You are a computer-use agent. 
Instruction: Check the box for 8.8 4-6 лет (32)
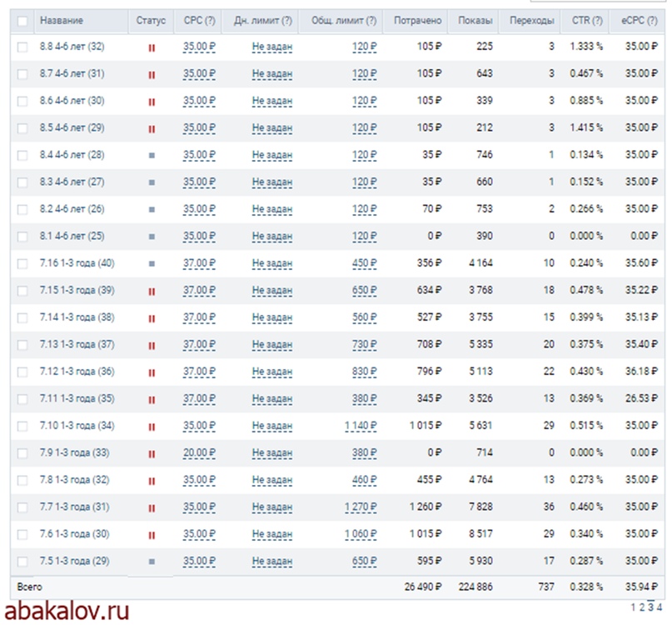point(22,47)
